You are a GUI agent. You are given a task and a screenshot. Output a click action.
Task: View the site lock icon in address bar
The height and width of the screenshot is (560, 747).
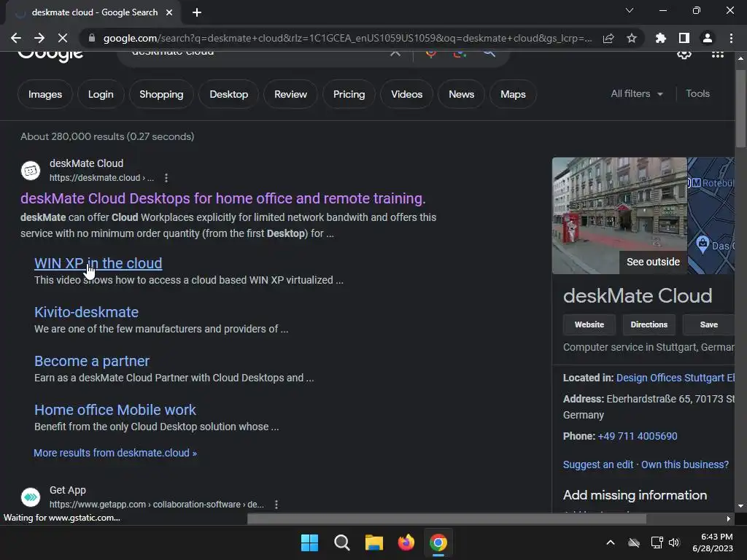[92, 38]
